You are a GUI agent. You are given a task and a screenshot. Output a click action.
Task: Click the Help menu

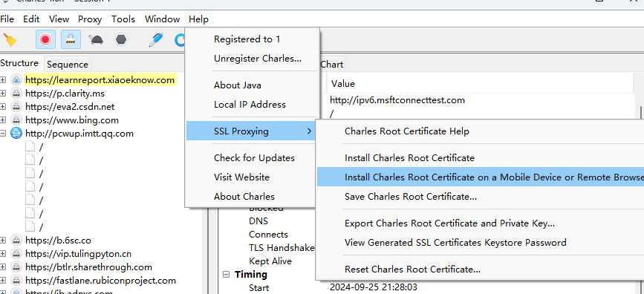199,19
